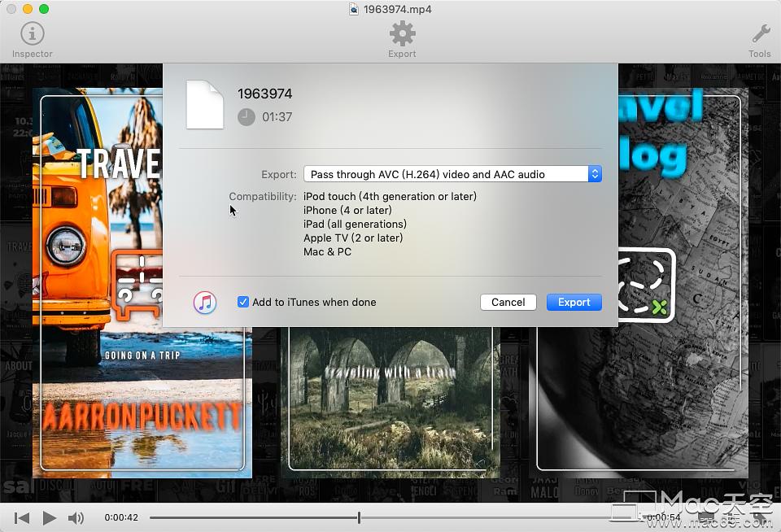Click the 01:37 duration text
This screenshot has height=532, width=781.
click(x=277, y=117)
